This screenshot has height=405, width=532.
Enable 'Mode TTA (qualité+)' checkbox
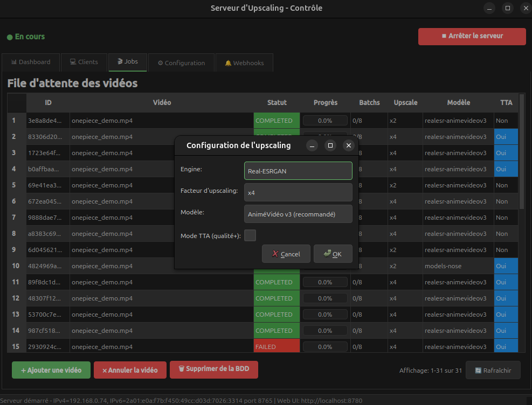point(250,235)
